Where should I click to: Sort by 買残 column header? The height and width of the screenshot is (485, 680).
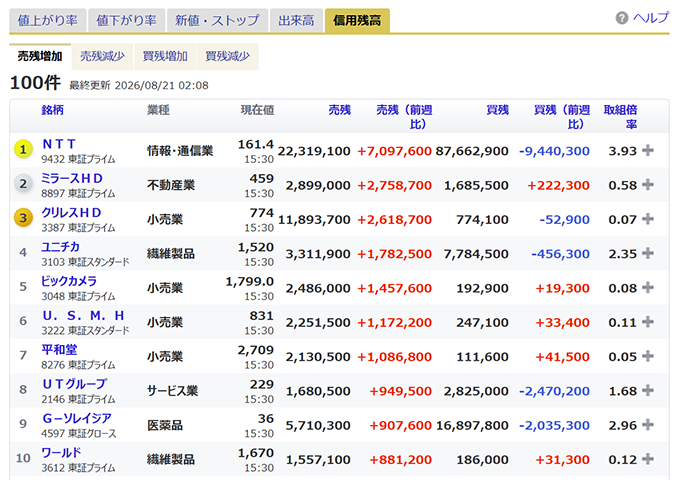click(x=497, y=110)
